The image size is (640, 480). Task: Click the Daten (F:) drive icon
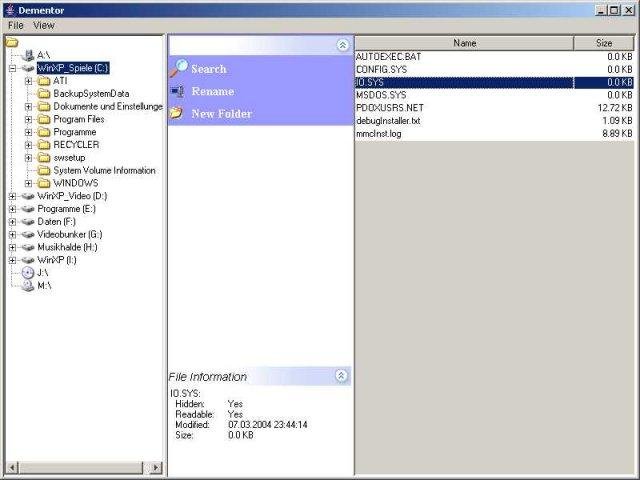tap(28, 222)
